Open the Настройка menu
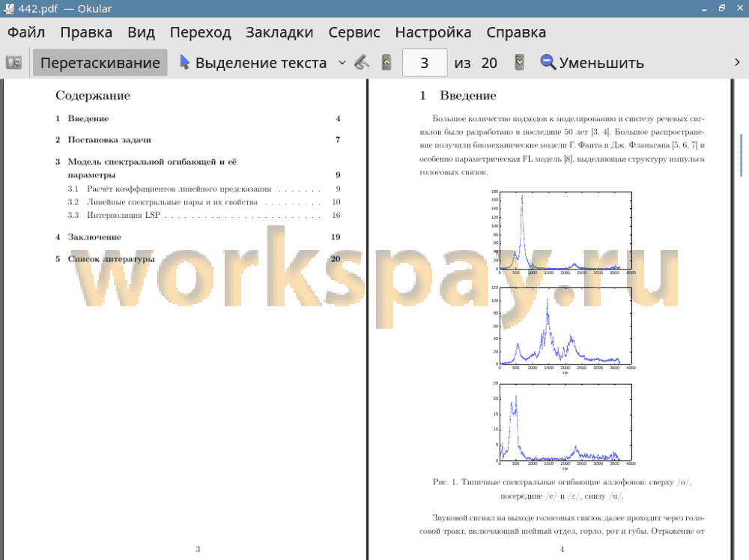 click(433, 32)
